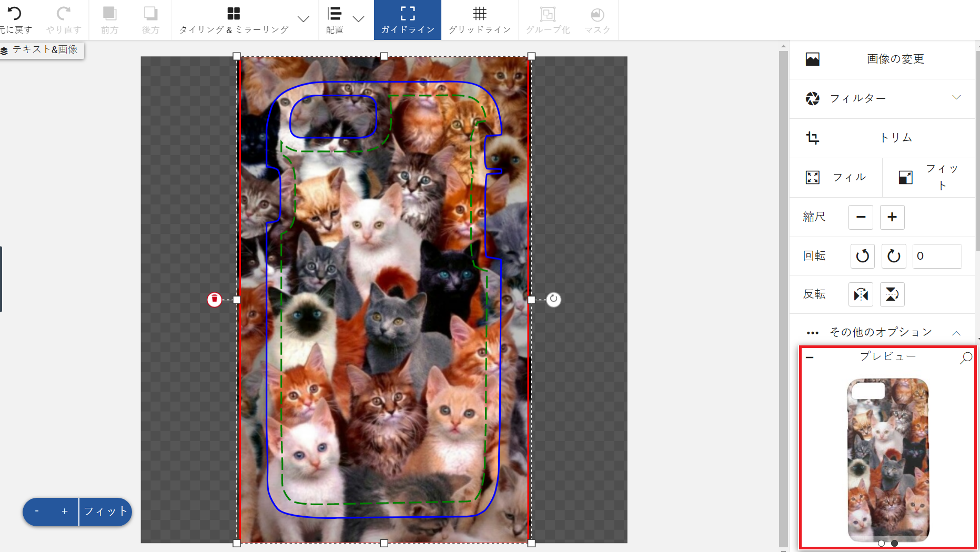Click the top-center resize handle
Screen dimensions: 980x552
point(384,56)
